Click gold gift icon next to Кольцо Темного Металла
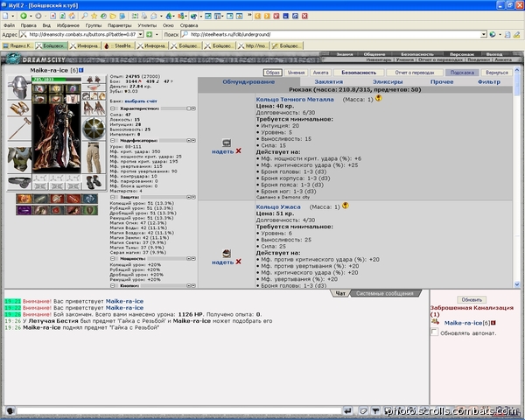 pyautogui.click(x=379, y=98)
